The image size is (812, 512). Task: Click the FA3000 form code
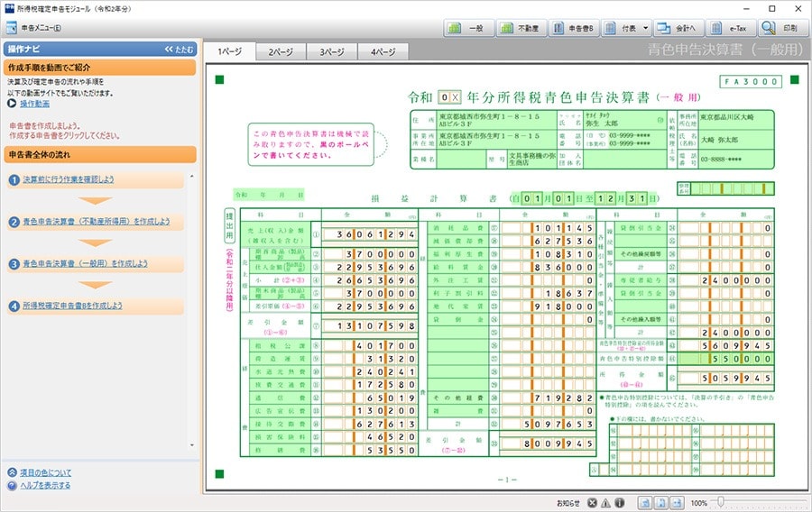coord(751,82)
